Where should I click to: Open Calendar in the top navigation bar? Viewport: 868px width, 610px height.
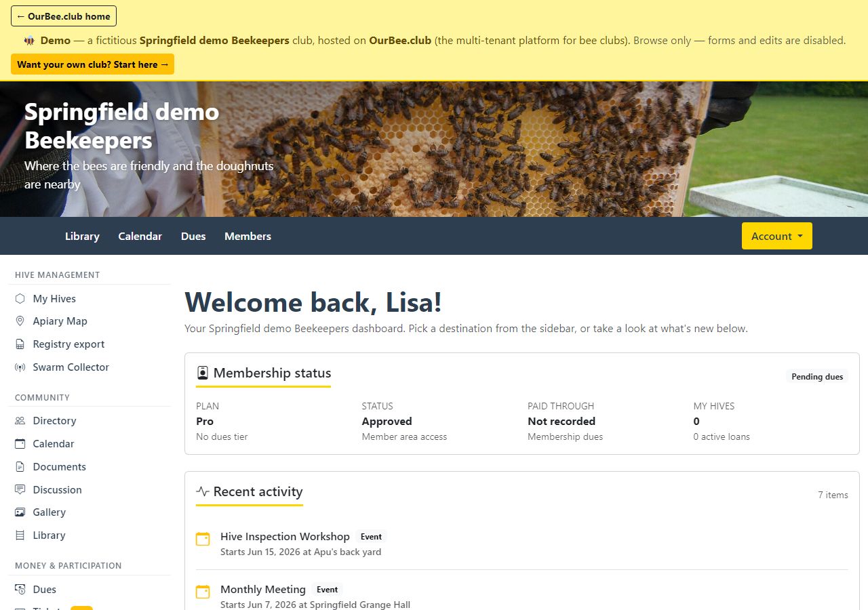tap(140, 236)
